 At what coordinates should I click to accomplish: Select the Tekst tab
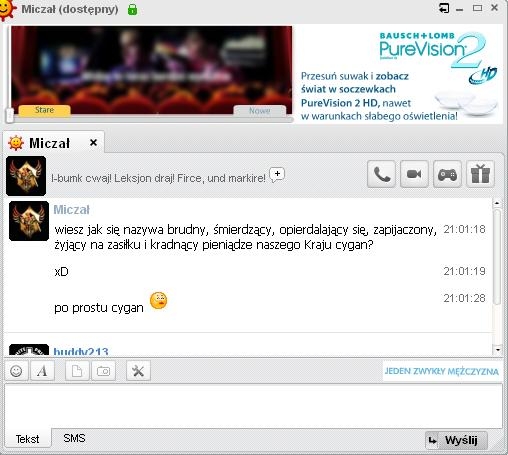[x=27, y=439]
